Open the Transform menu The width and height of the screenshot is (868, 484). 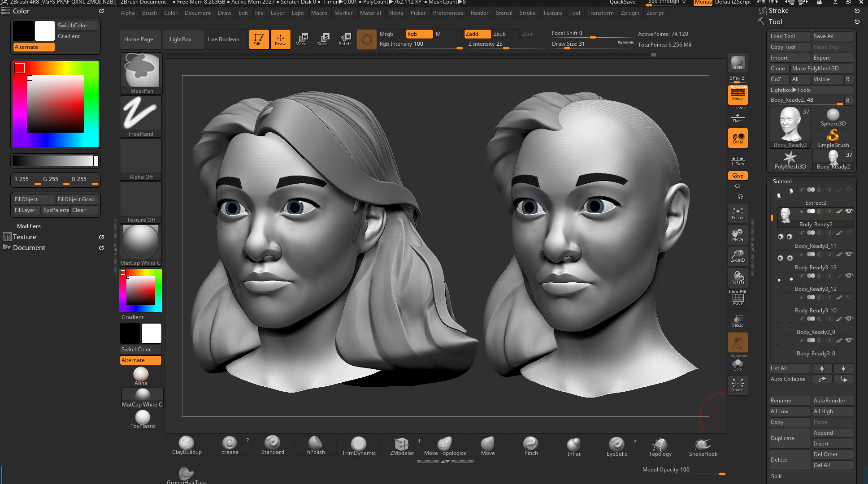click(x=600, y=13)
